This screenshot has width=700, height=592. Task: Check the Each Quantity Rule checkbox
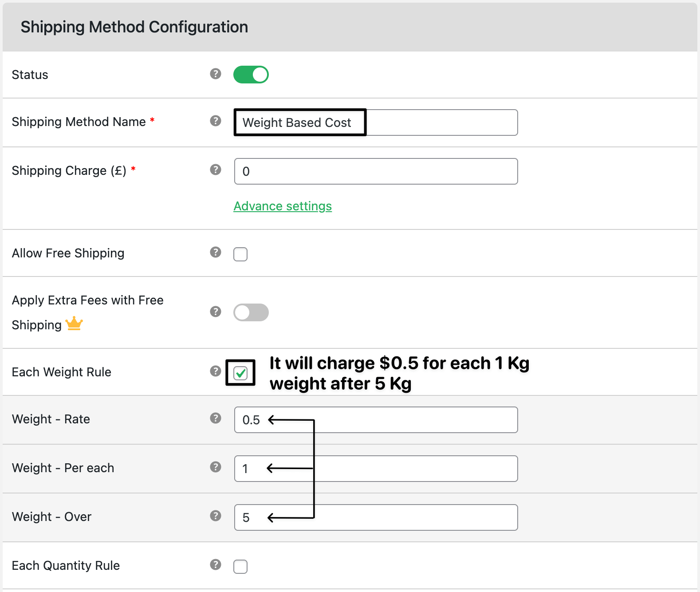click(240, 567)
